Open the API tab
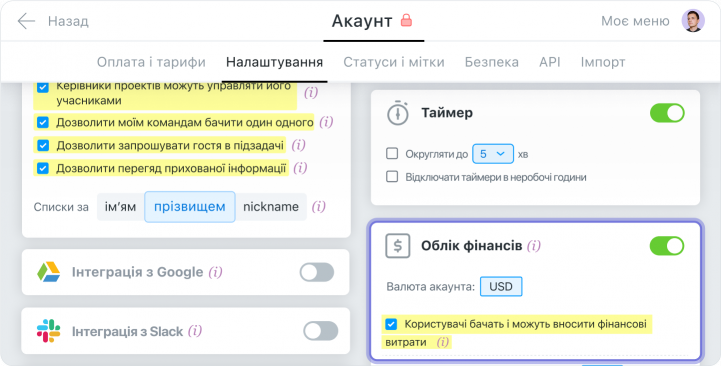Viewport: 721px width, 366px height. 549,62
